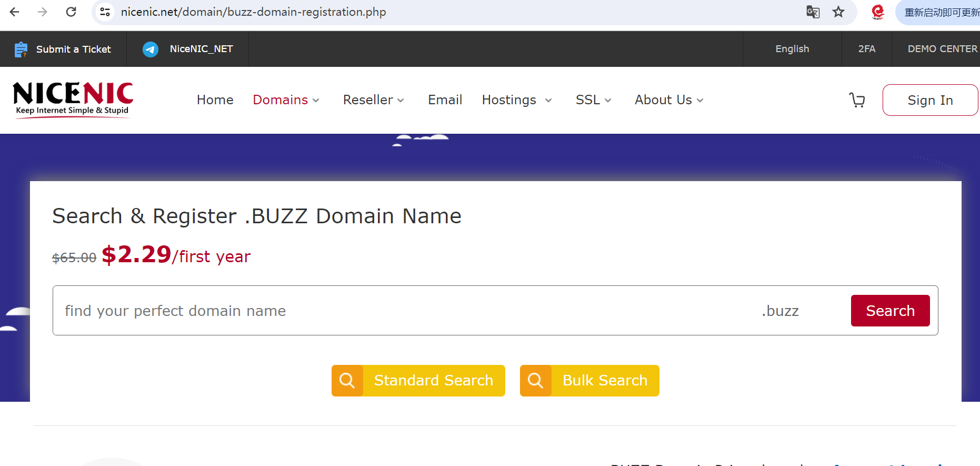Click Bulk Search magnifier icon

536,380
